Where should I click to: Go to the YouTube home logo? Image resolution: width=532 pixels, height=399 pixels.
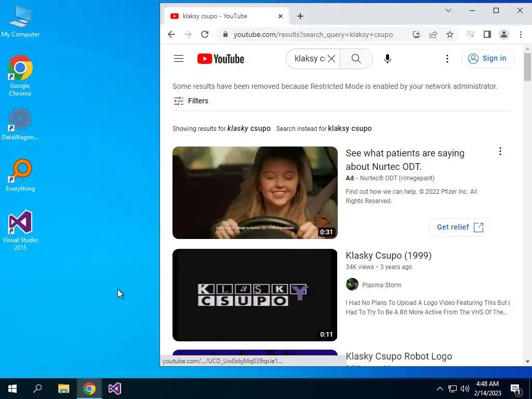(220, 59)
